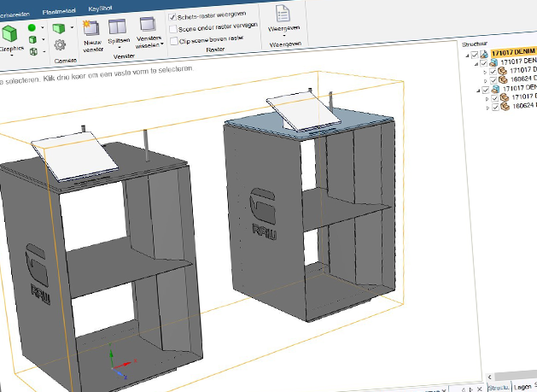Viewport: 537px width, 392px height.
Task: Click the Weergeven document icon
Action: (283, 14)
